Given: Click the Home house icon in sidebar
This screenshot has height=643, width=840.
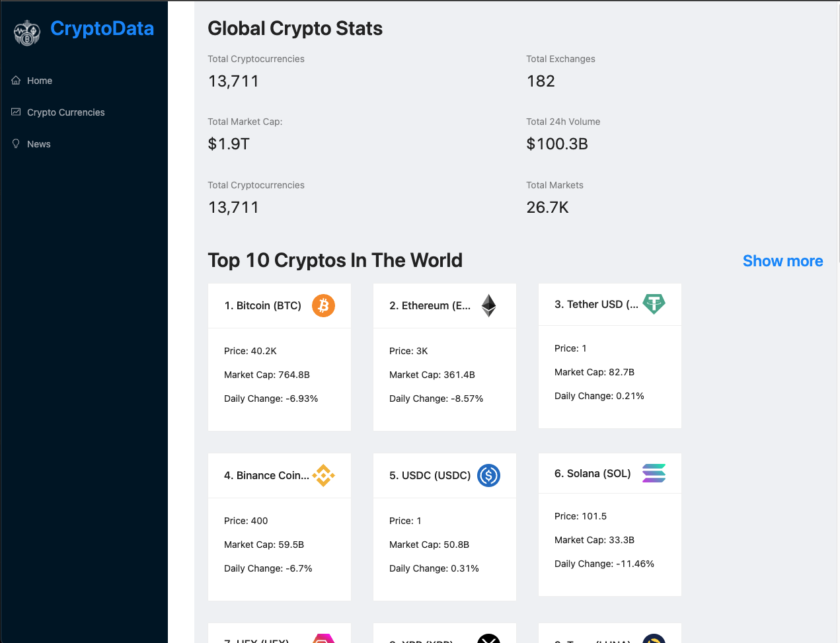Looking at the screenshot, I should [x=16, y=80].
